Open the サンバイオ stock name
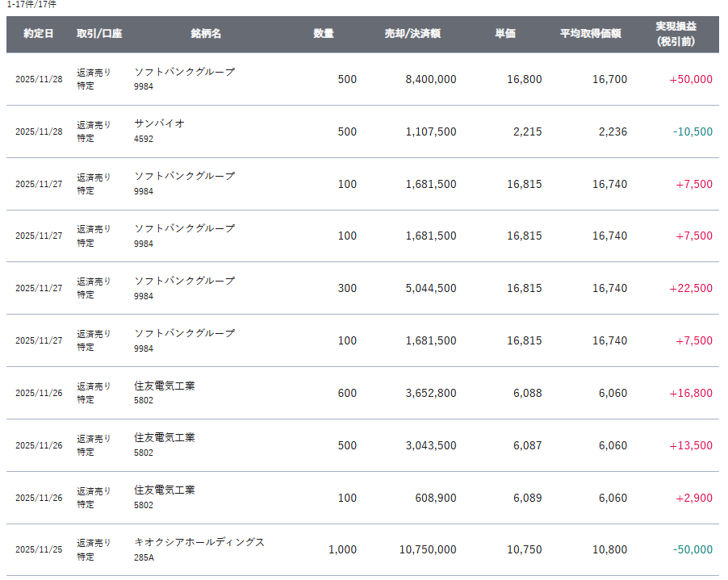The width and height of the screenshot is (728, 580). [160, 123]
